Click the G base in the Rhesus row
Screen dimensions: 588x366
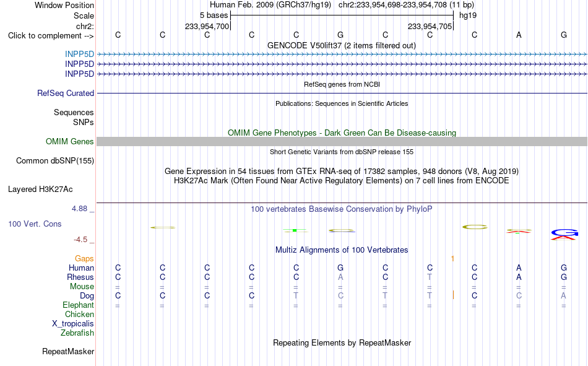coord(564,277)
